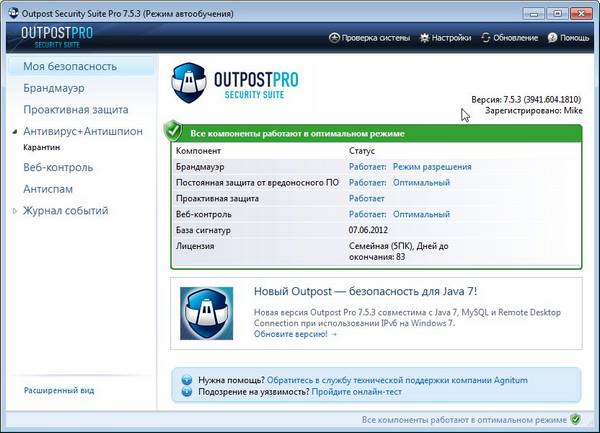Open Проверка системы from top bar
Image resolution: width=600 pixels, height=433 pixels.
[369, 38]
